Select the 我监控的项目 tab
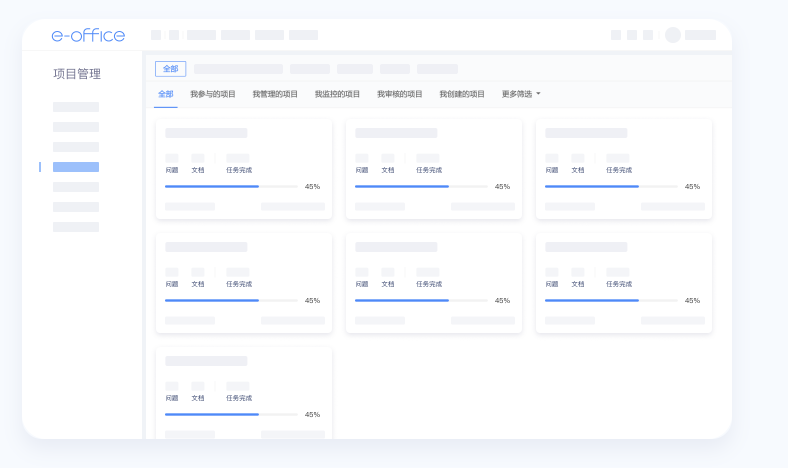The height and width of the screenshot is (468, 788). click(337, 94)
